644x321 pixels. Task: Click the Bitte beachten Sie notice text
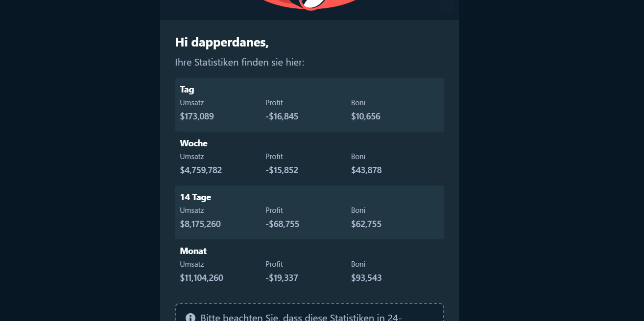click(x=301, y=318)
